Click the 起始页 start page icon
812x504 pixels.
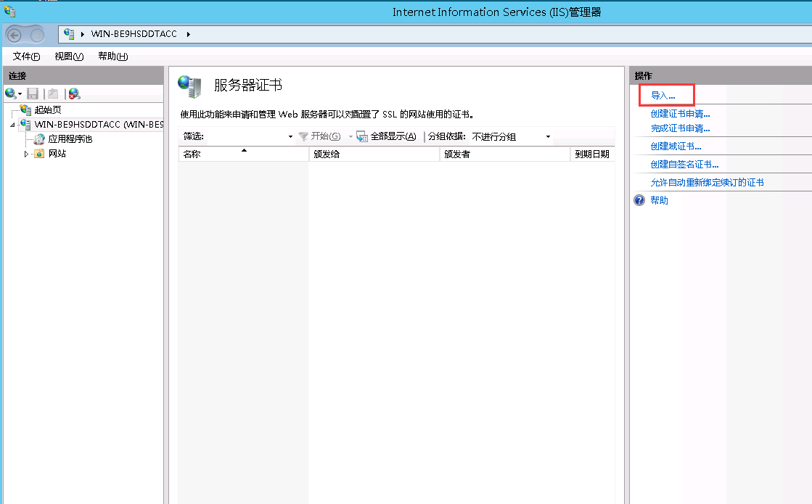point(26,110)
